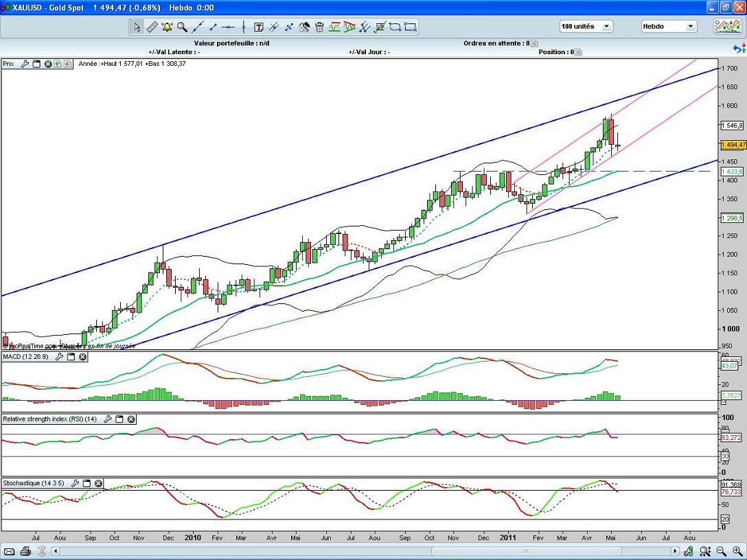This screenshot has width=747, height=560.
Task: Open the price alert bell tool
Action: (167, 27)
